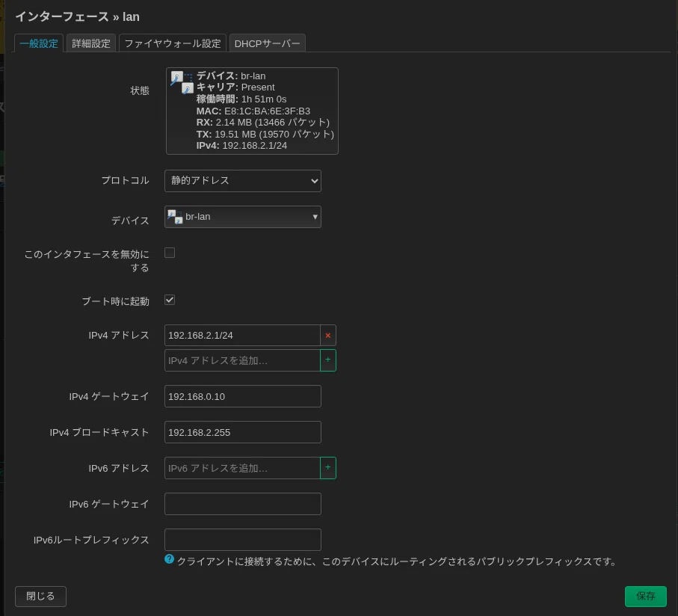Remove the 192.168.2.1/24 IPv4 address
This screenshot has height=616, width=678.
327,336
